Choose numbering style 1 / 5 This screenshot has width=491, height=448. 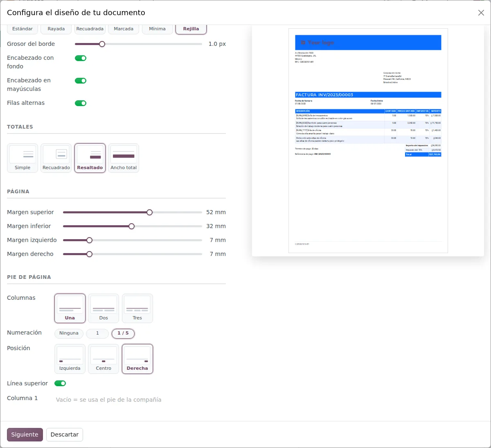tap(123, 333)
